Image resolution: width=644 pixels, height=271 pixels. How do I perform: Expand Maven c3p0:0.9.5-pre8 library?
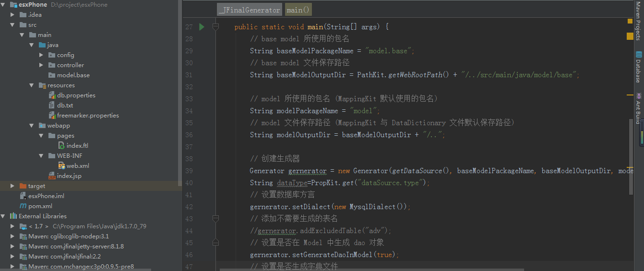point(12,266)
